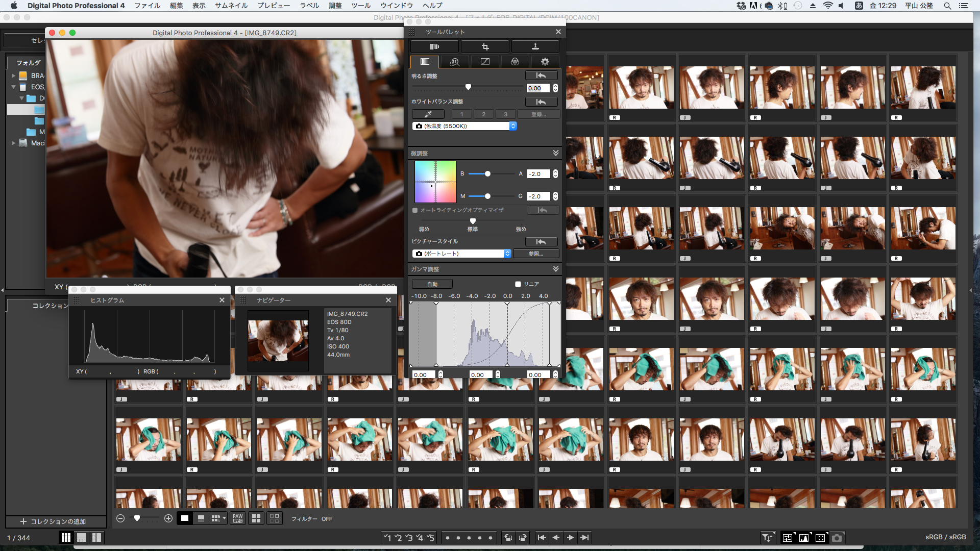Open the dust delete/copy stamp tool
Screen dimensions: 980x551
pos(535,46)
